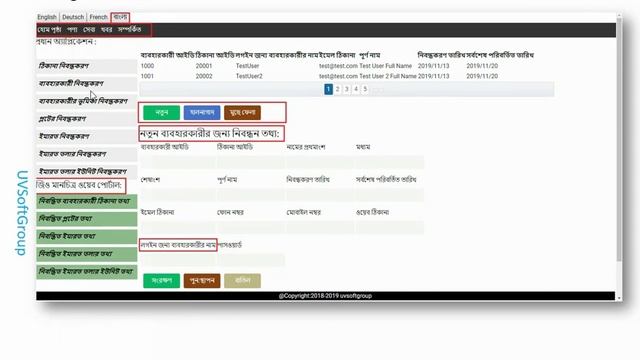640x360 pixels.
Task: Click the green সংরক্ষণ (Save) button
Action: point(162,281)
